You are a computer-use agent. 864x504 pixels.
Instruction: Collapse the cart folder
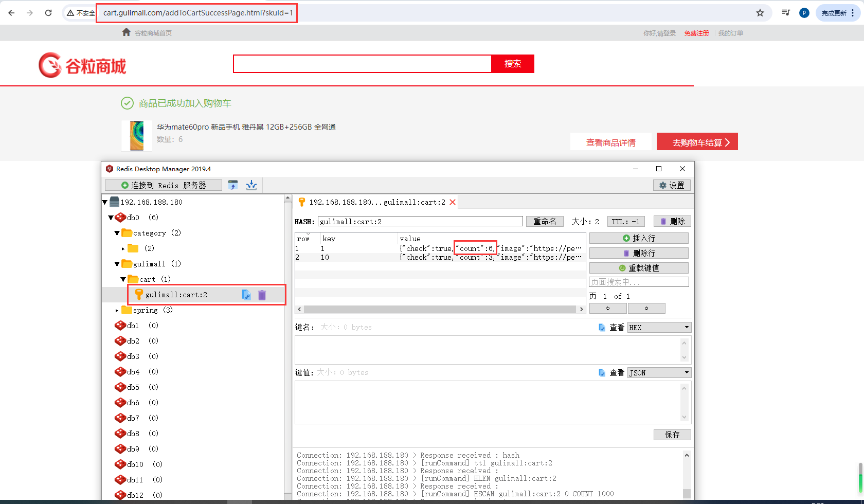pos(123,279)
